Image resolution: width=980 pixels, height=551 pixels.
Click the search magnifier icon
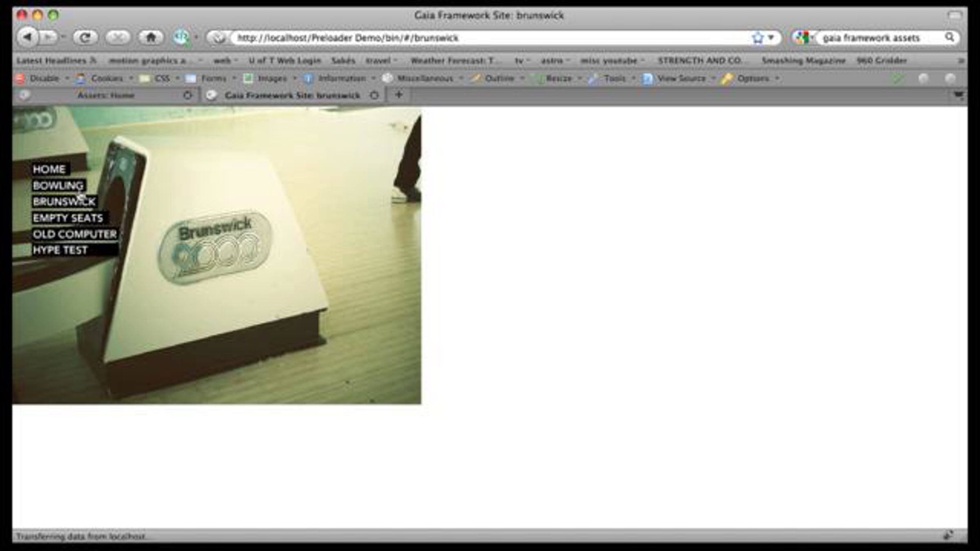click(949, 38)
